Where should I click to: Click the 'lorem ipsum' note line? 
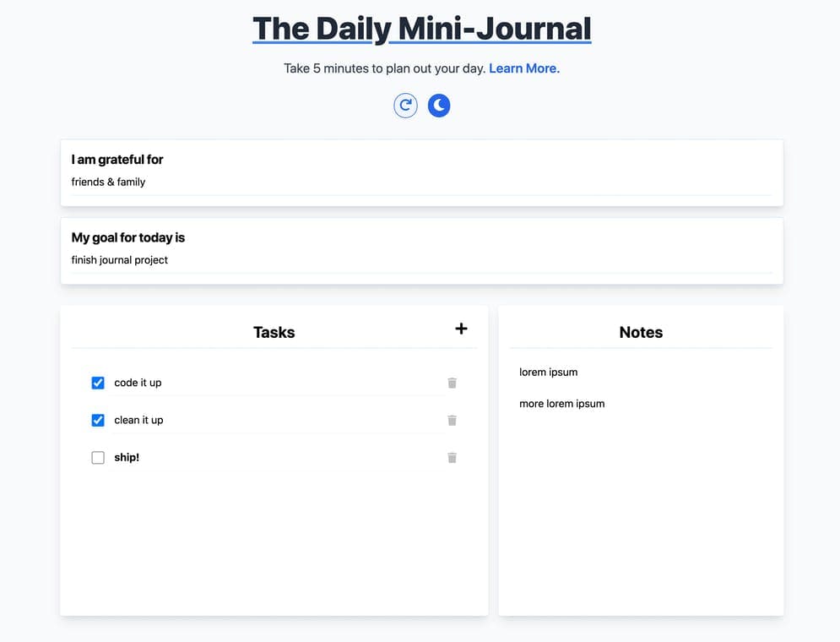coord(549,372)
